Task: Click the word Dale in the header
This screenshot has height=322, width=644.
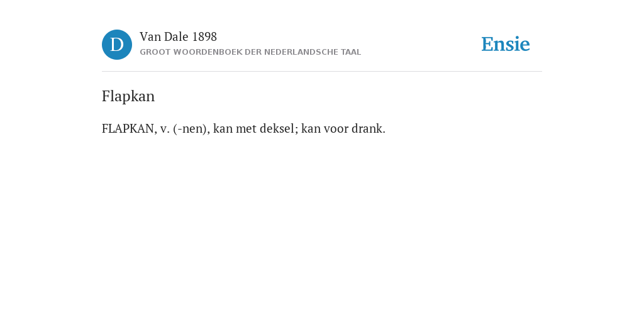Action: [x=176, y=37]
